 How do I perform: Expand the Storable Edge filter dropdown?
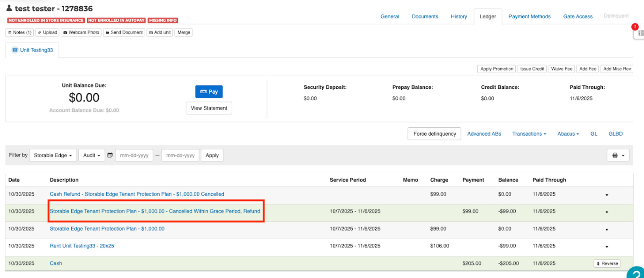click(x=53, y=155)
